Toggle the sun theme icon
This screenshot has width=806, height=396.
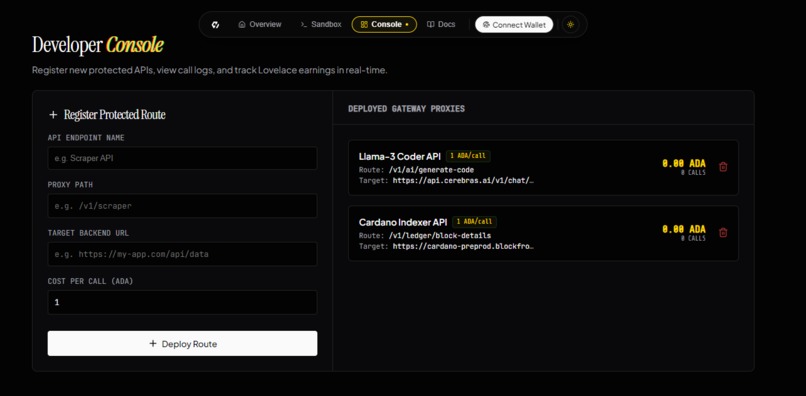click(570, 25)
